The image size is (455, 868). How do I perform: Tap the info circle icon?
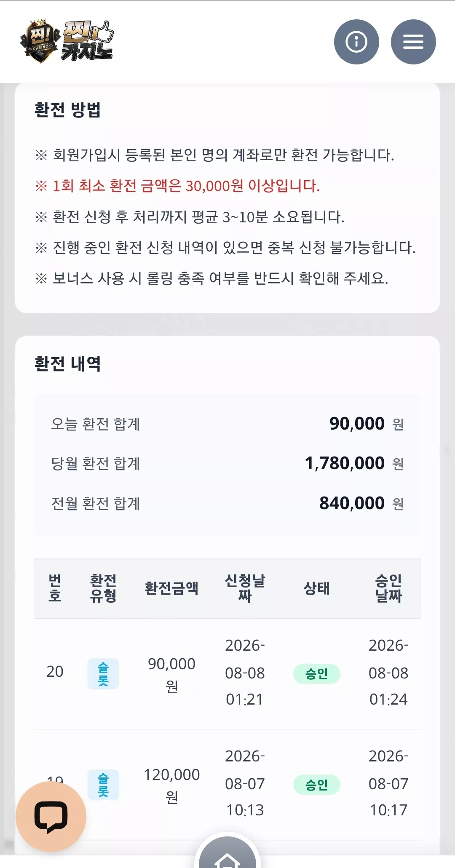click(356, 42)
